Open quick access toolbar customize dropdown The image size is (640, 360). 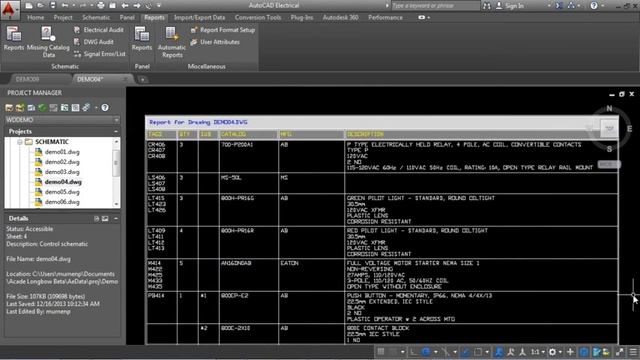pyautogui.click(x=159, y=6)
